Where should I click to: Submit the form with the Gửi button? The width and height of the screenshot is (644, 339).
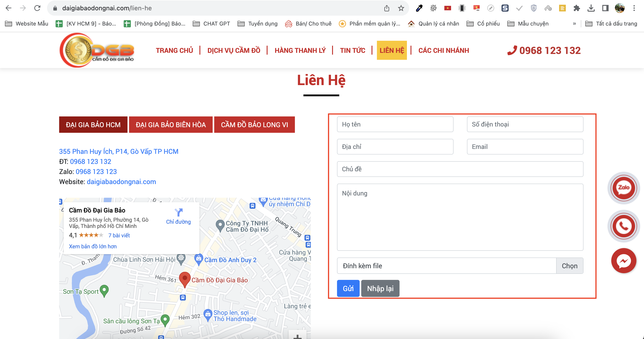pyautogui.click(x=348, y=289)
